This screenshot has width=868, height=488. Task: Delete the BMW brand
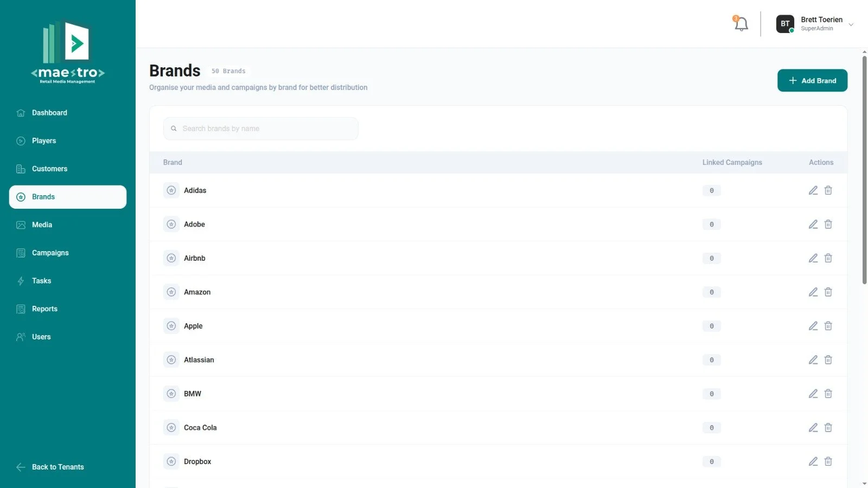[x=828, y=394]
